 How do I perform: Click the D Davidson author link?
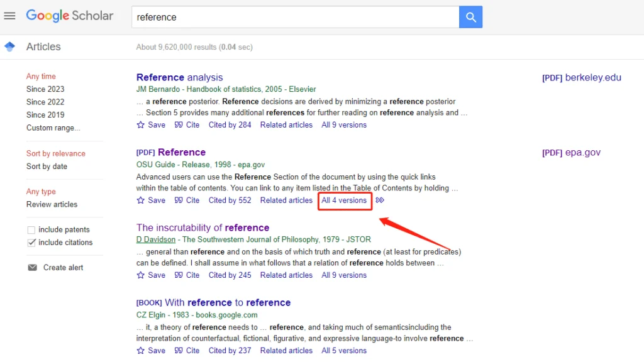pyautogui.click(x=156, y=239)
